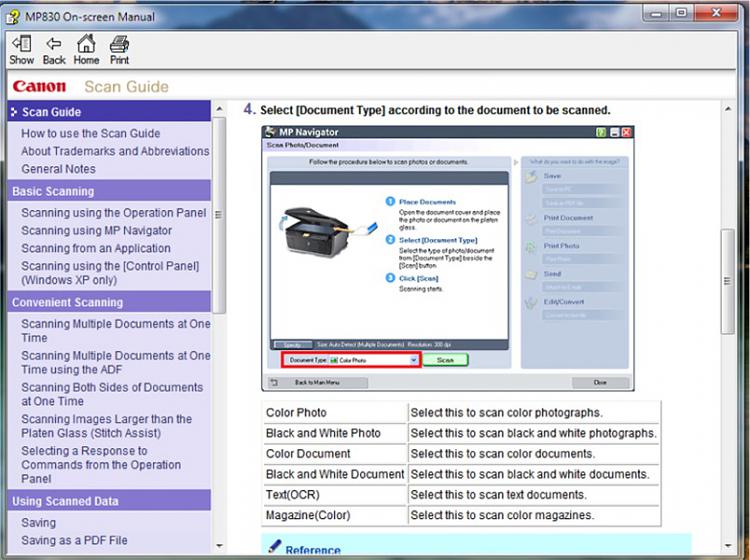Screen dimensions: 750x560
Task: Open Scanning using MP Navigator
Action: coord(96,231)
